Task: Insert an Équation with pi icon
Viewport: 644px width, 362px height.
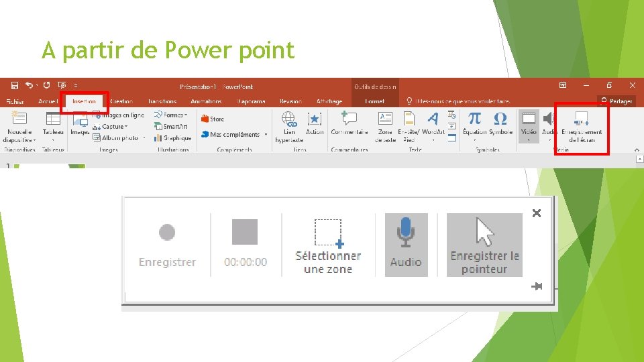Action: [474, 127]
